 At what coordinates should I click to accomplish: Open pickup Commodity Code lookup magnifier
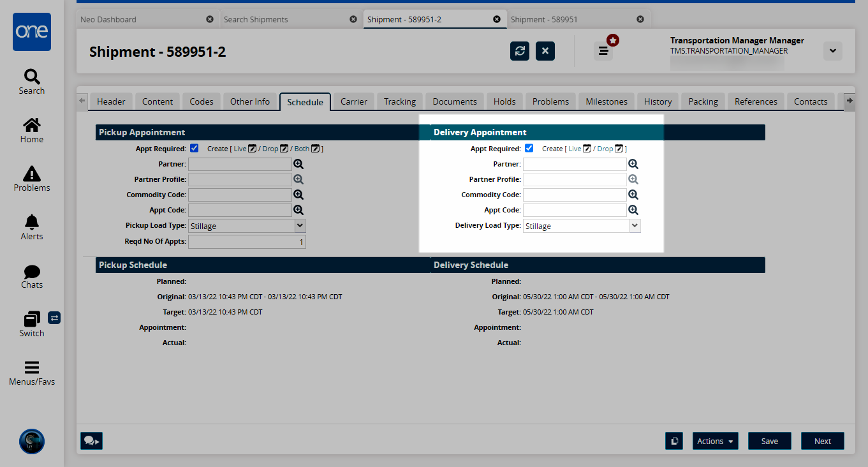point(298,195)
